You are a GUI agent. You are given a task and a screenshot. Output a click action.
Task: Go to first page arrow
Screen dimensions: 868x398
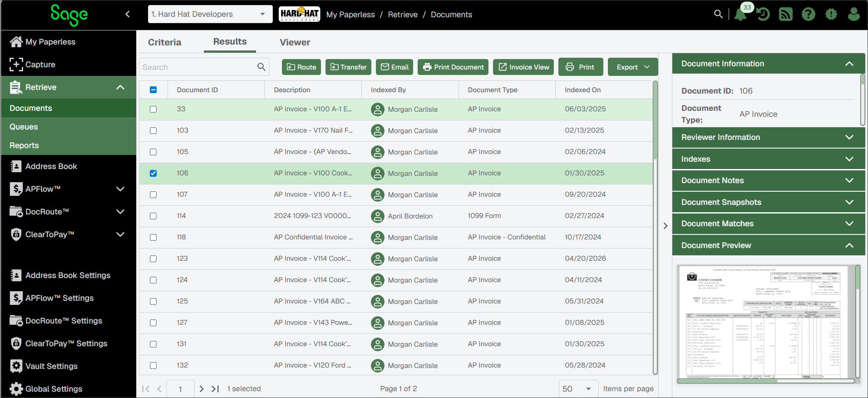[146, 389]
